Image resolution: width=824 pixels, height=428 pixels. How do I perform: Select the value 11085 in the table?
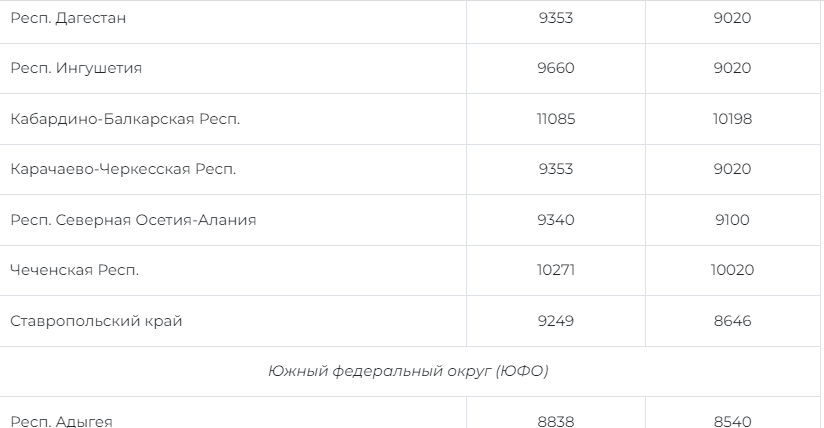pos(555,119)
